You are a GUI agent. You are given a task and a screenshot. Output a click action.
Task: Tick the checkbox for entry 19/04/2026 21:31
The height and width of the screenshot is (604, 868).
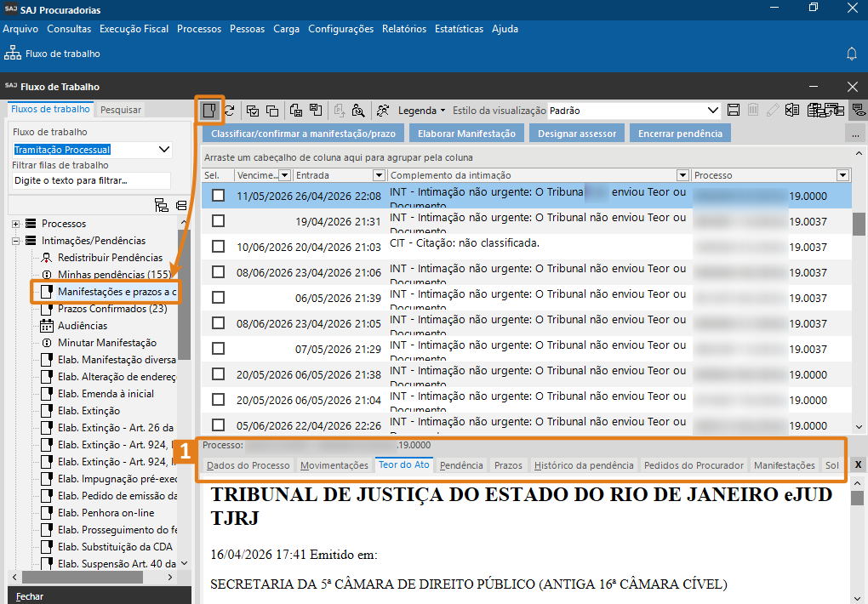[x=219, y=221]
